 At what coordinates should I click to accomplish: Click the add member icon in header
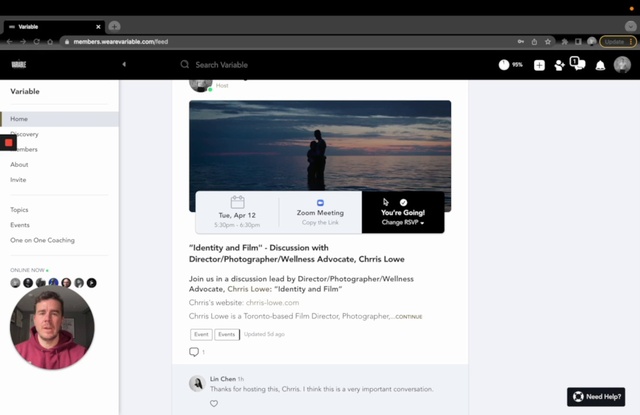[559, 65]
